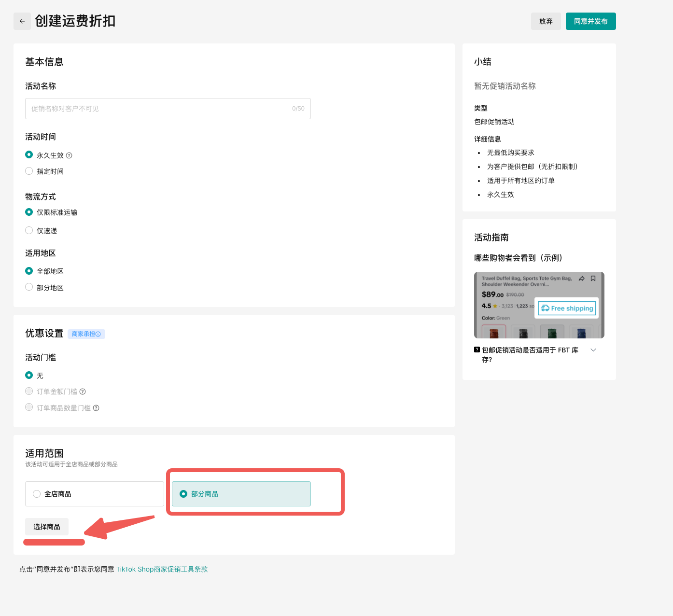Choose the 部分地区 radio button
The image size is (673, 616).
[x=29, y=287]
